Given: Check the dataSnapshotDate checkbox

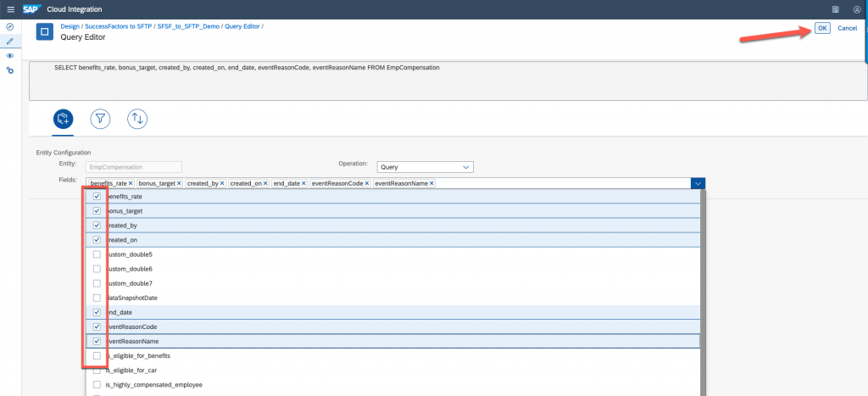Looking at the screenshot, I should (x=97, y=298).
